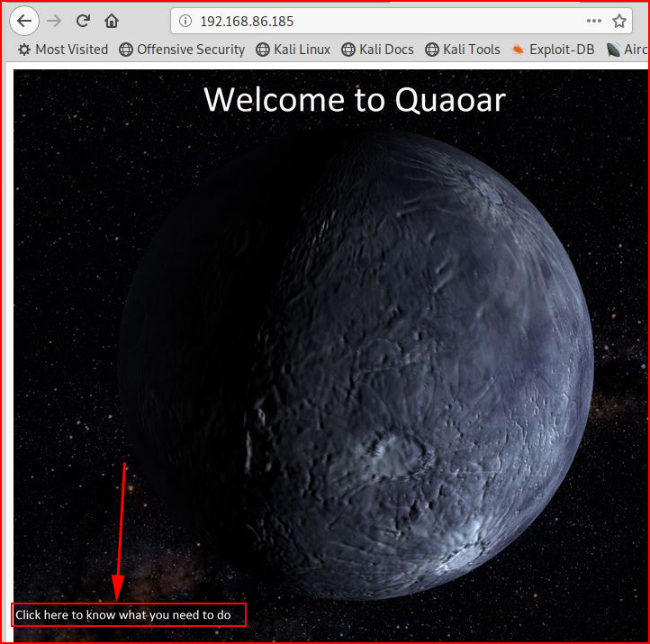This screenshot has height=644, width=650.
Task: Go back to the previous page
Action: click(24, 21)
